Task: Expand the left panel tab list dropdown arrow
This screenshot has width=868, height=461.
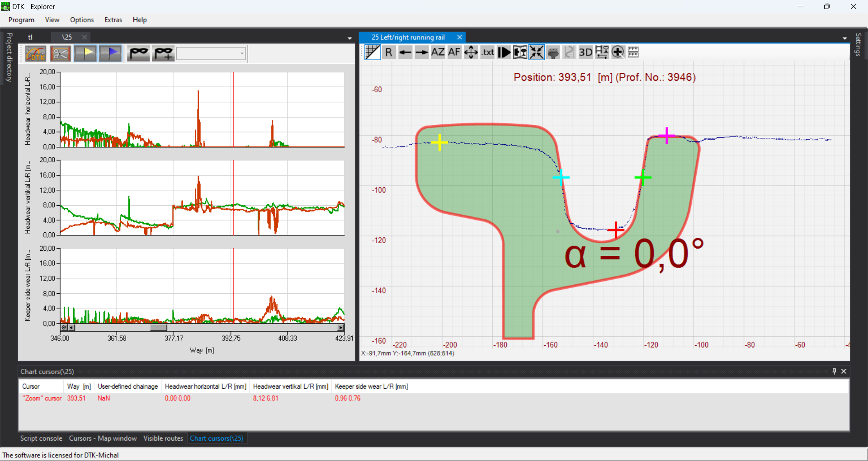Action: coord(349,38)
